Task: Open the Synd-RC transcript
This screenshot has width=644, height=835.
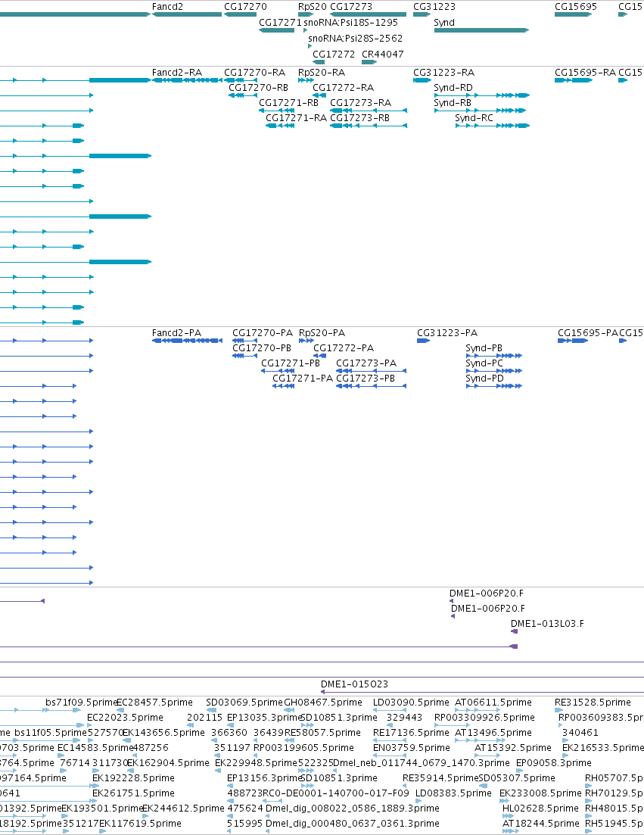Action: point(493,126)
